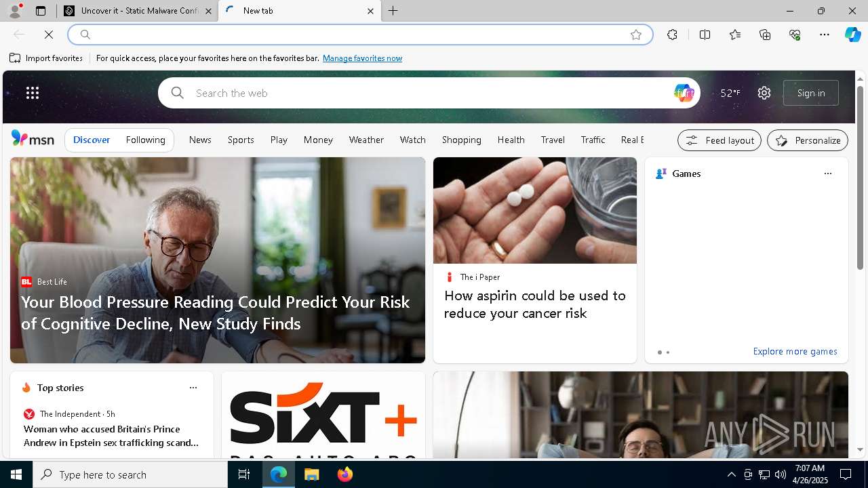
Task: Open the Favorites list icon
Action: (735, 35)
